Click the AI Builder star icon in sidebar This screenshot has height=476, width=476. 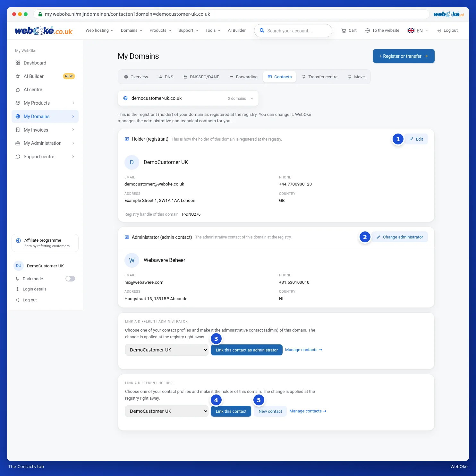point(18,76)
